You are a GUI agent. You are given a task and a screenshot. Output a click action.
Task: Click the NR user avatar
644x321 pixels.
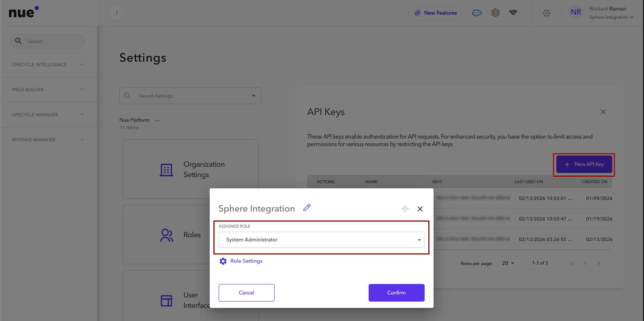pyautogui.click(x=576, y=12)
